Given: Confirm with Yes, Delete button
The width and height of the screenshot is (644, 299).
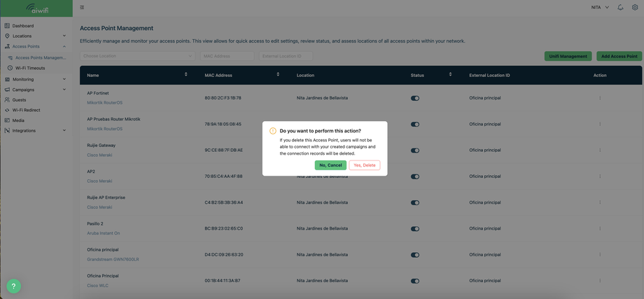Looking at the screenshot, I should [x=365, y=165].
